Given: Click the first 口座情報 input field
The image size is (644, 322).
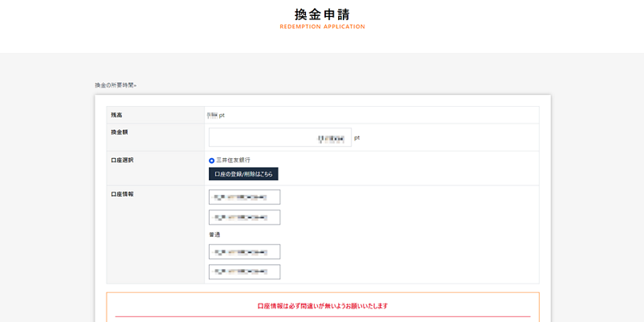Looking at the screenshot, I should 244,198.
